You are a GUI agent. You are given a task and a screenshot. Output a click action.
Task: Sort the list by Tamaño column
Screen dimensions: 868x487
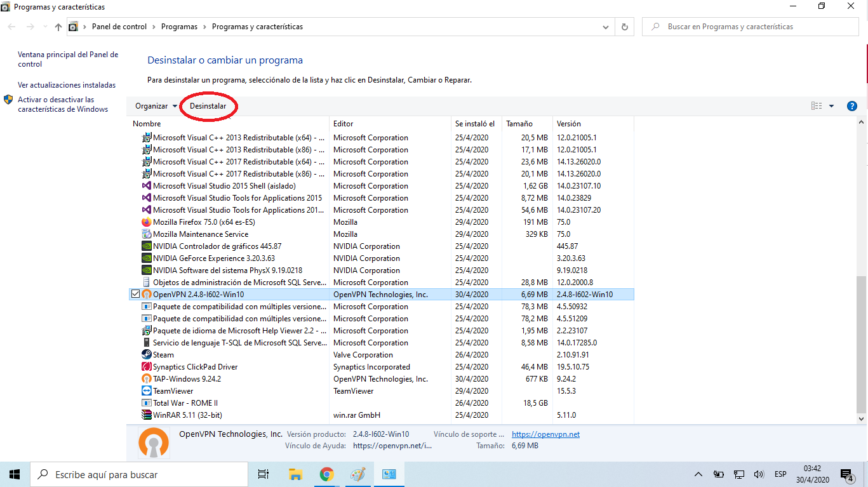tap(528, 124)
